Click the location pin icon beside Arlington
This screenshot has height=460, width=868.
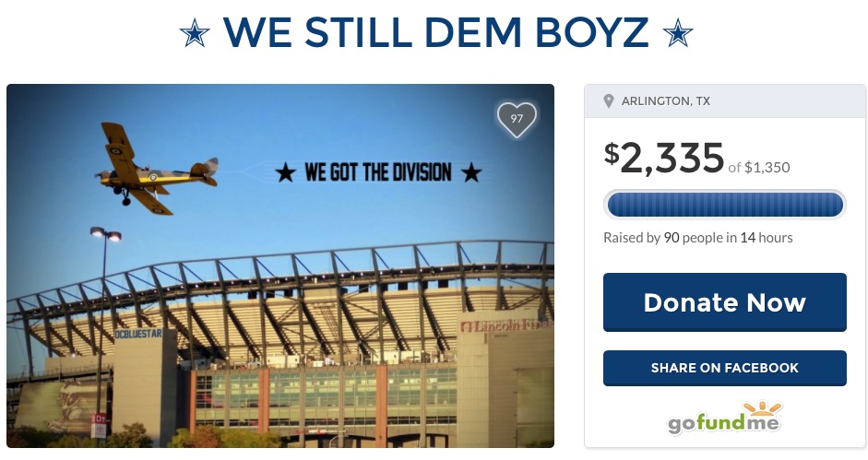pos(609,101)
